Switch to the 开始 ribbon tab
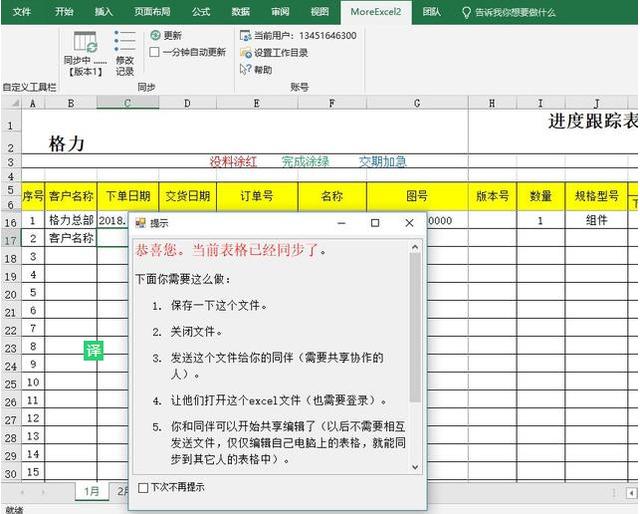The image size is (640, 514). coord(64,12)
